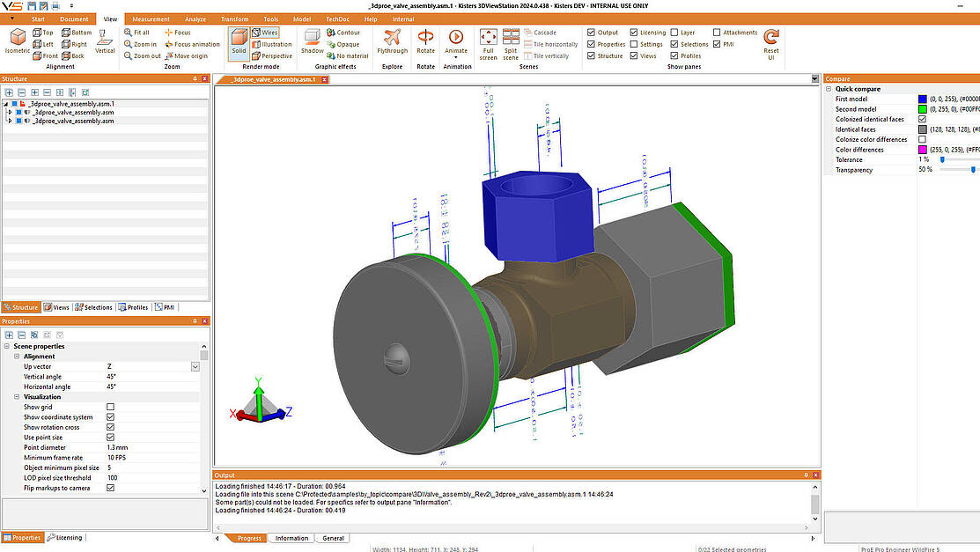Switch to Licensing tab at bottom

pyautogui.click(x=64, y=538)
